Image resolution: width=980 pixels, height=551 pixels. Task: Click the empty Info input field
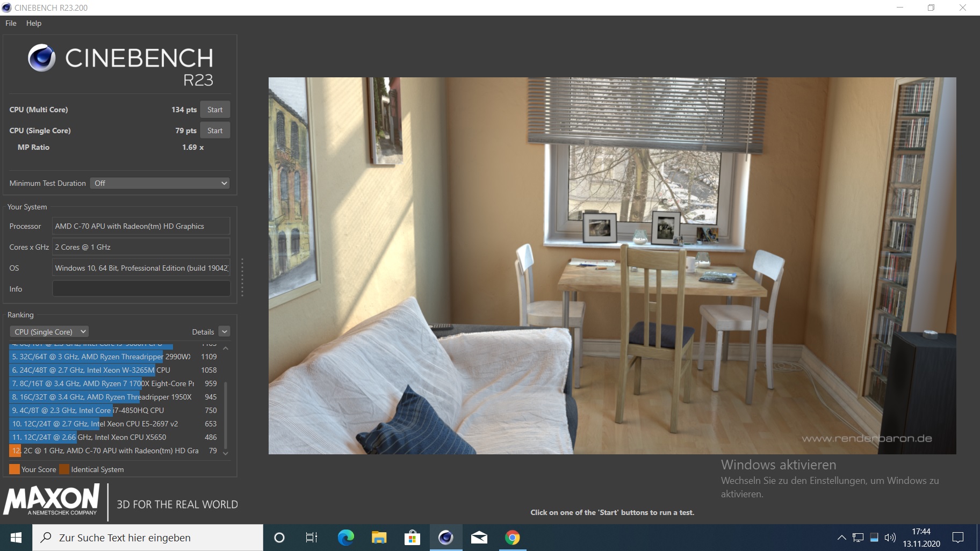[x=141, y=289]
